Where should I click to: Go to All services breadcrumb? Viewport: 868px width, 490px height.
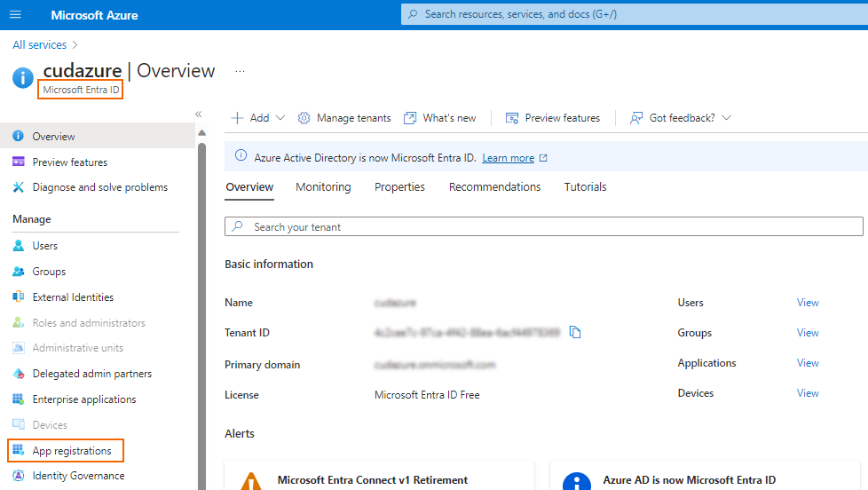click(x=39, y=45)
